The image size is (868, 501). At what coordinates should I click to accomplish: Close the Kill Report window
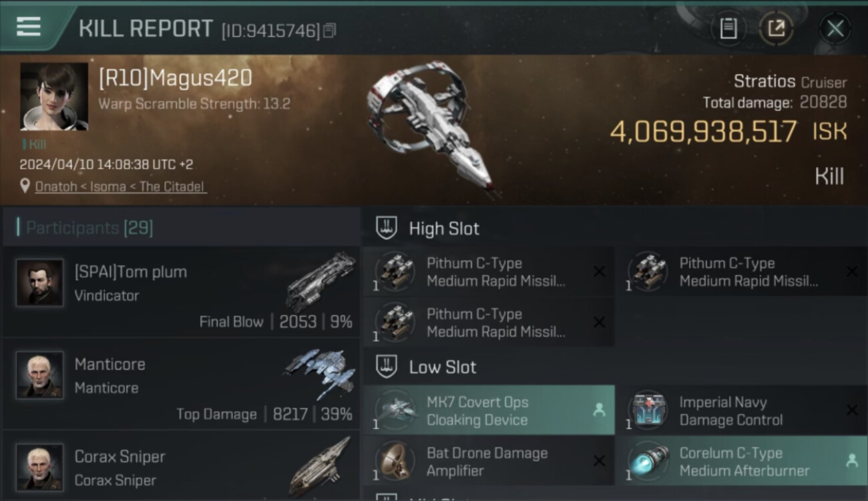[x=835, y=29]
